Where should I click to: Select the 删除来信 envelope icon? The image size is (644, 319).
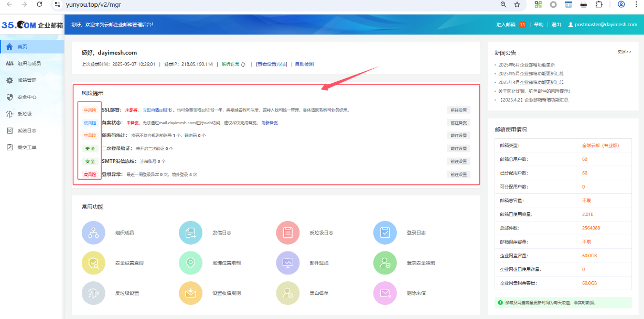pos(384,293)
